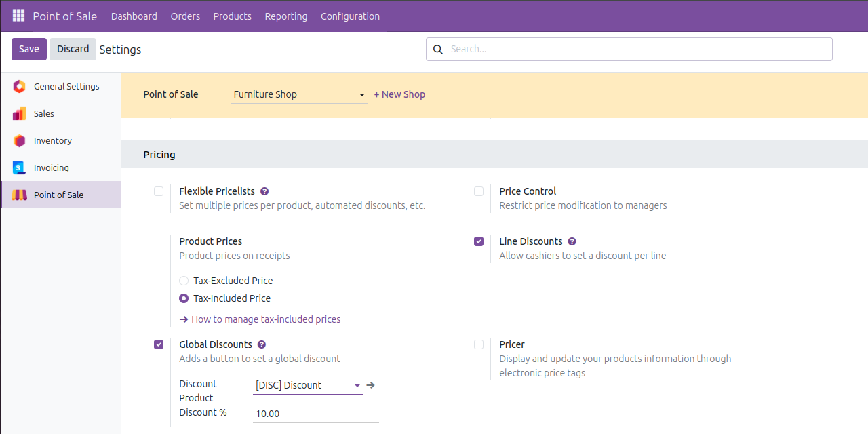Select the Point of Sale sidebar icon
The width and height of the screenshot is (868, 434).
(x=19, y=195)
